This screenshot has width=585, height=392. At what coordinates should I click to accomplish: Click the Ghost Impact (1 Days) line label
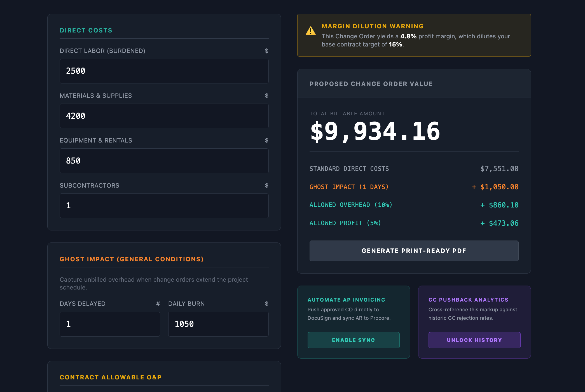(x=349, y=187)
